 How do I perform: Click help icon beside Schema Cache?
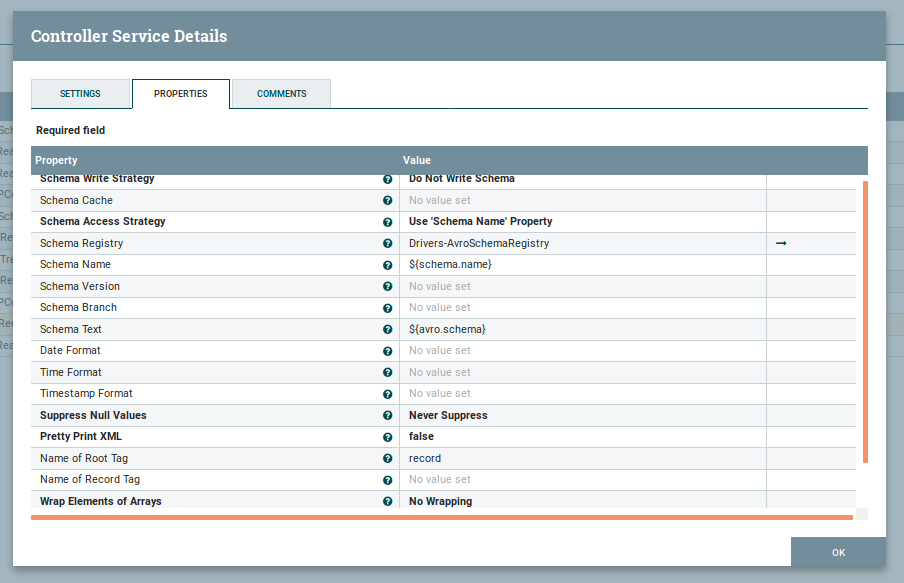pos(387,201)
